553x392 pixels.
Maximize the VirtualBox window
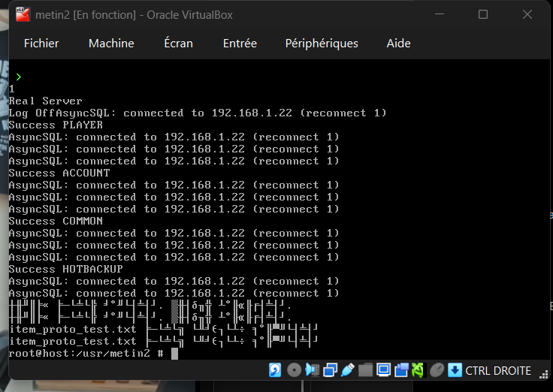(483, 14)
